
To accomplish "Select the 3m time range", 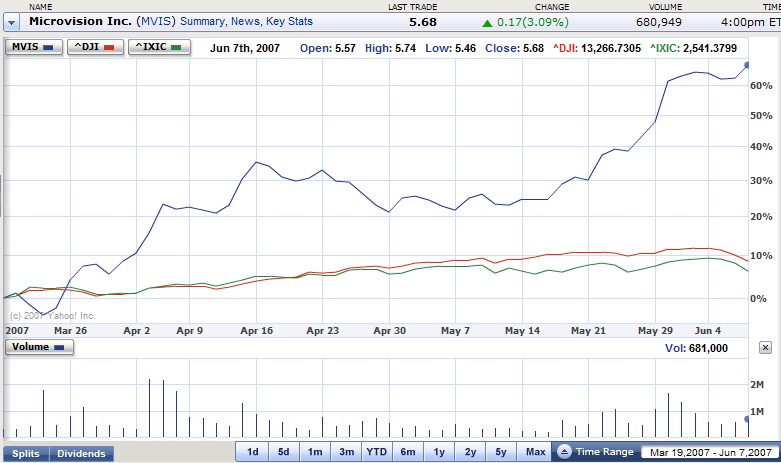I will (x=346, y=452).
